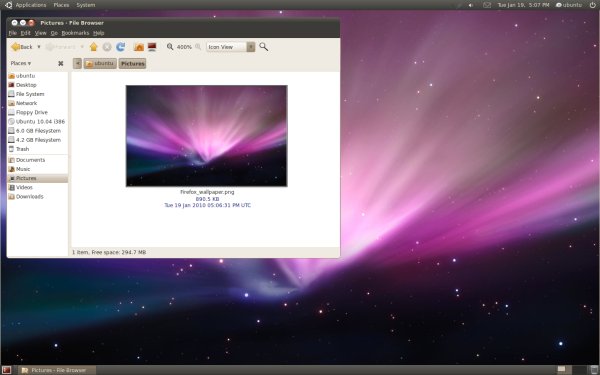
Task: Open the volume control in the top panel
Action: (471, 5)
